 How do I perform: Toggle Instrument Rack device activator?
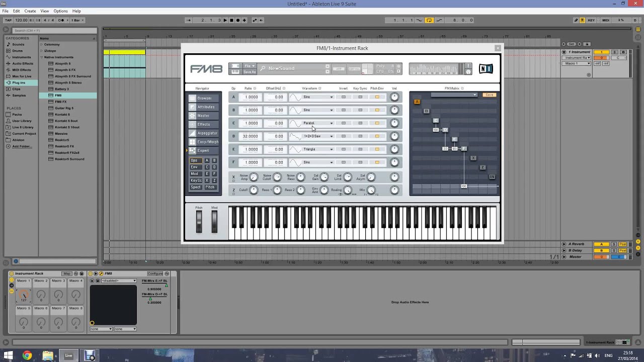point(12,274)
